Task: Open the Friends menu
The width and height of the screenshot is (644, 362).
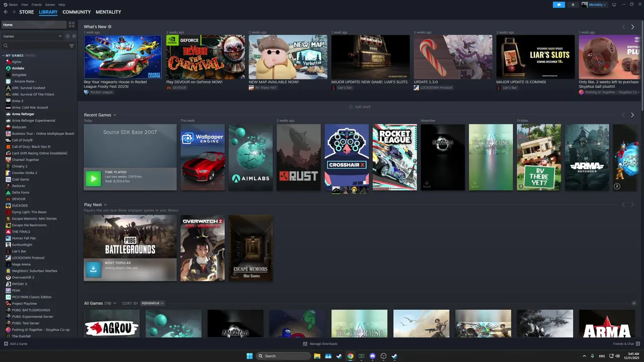Action: coord(37,5)
